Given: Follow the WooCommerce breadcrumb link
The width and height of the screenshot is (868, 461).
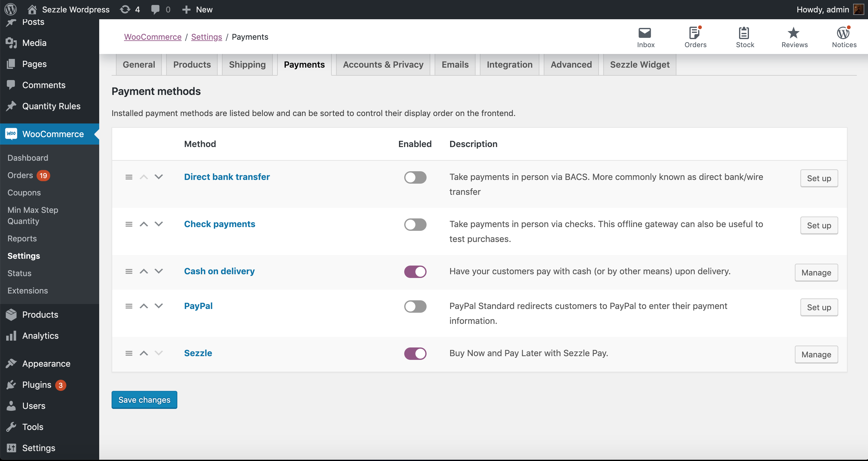Looking at the screenshot, I should [153, 37].
